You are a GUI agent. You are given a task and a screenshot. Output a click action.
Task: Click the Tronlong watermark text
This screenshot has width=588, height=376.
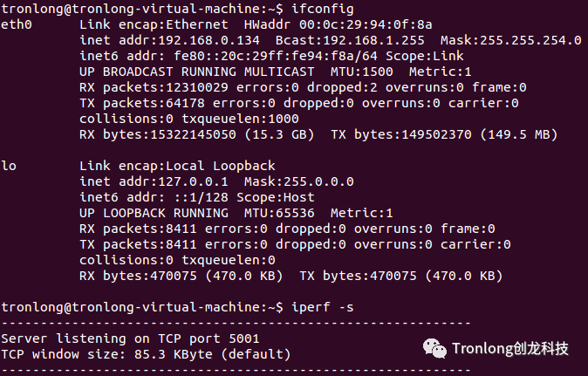[509, 349]
